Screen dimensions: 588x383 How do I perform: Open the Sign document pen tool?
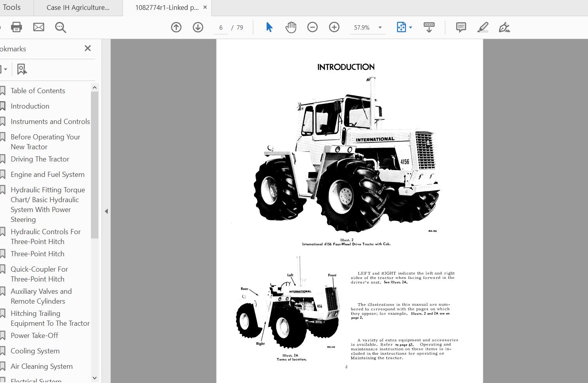(504, 27)
